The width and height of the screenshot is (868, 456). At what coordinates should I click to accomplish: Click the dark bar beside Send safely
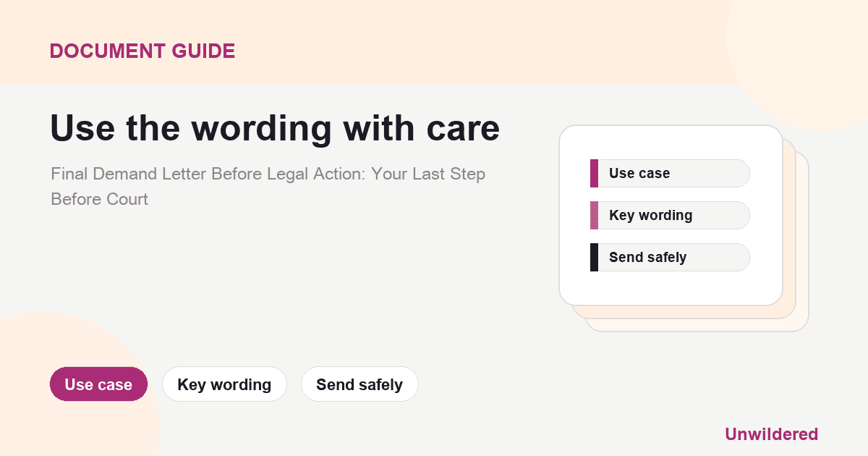tap(594, 257)
